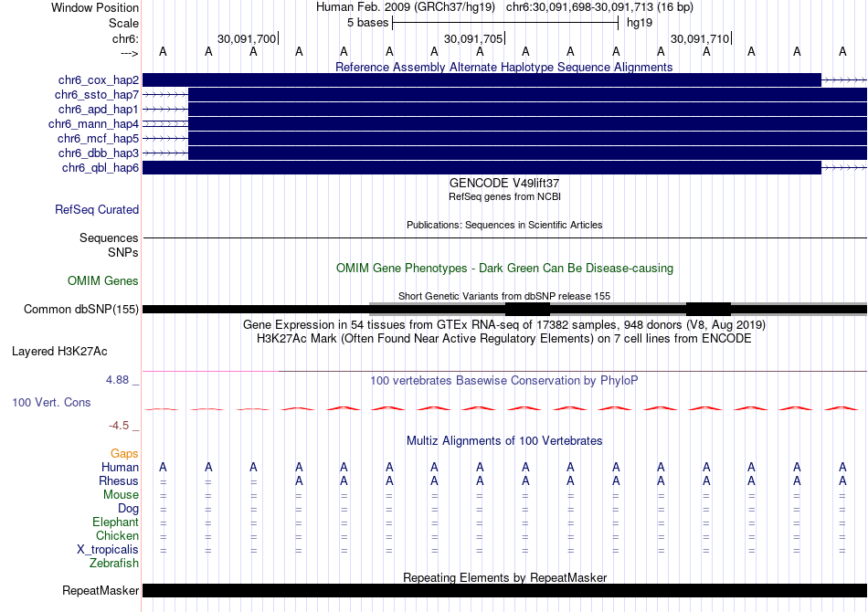The height and width of the screenshot is (612, 868).
Task: Click the 100 vertebrates Basewise Conservation by PhyloP title
Action: coord(504,381)
